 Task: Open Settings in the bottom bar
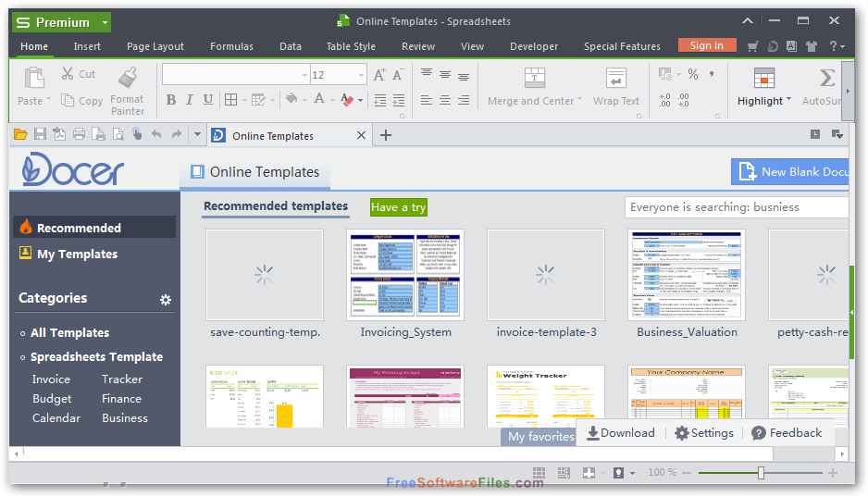point(704,433)
